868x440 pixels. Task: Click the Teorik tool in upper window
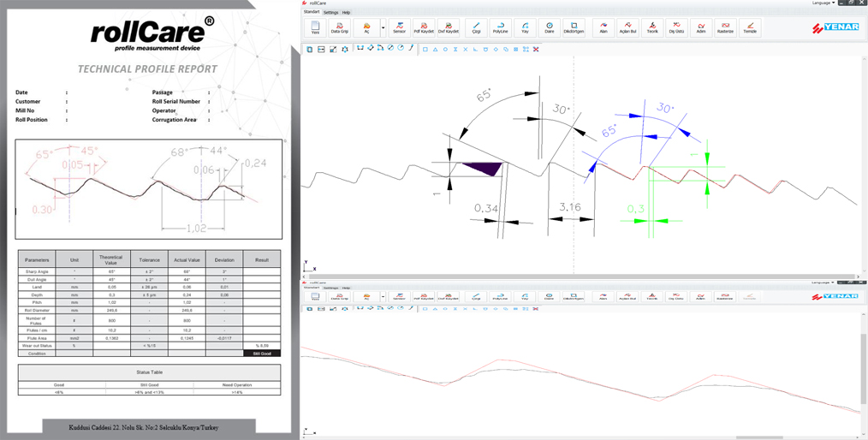(652, 27)
